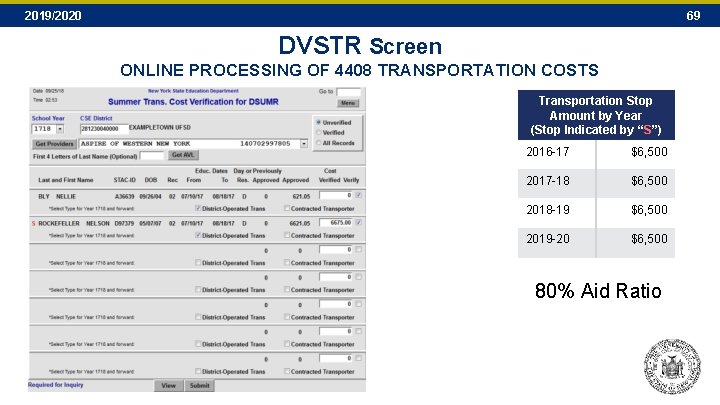Click the DVSTR Screen slide title

tap(360, 45)
